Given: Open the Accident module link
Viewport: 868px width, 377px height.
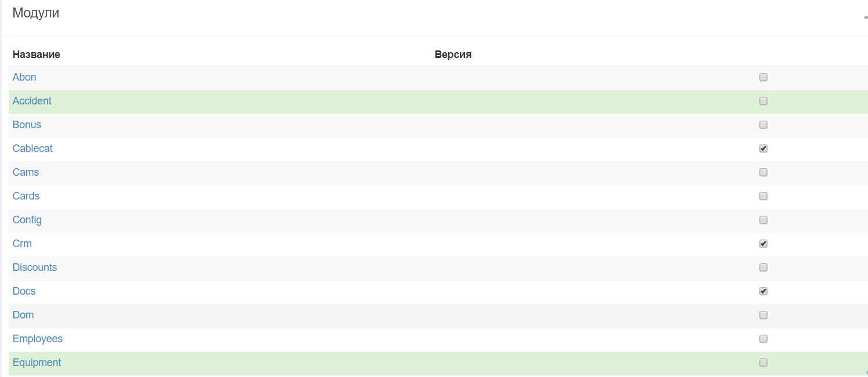Looking at the screenshot, I should [x=32, y=101].
